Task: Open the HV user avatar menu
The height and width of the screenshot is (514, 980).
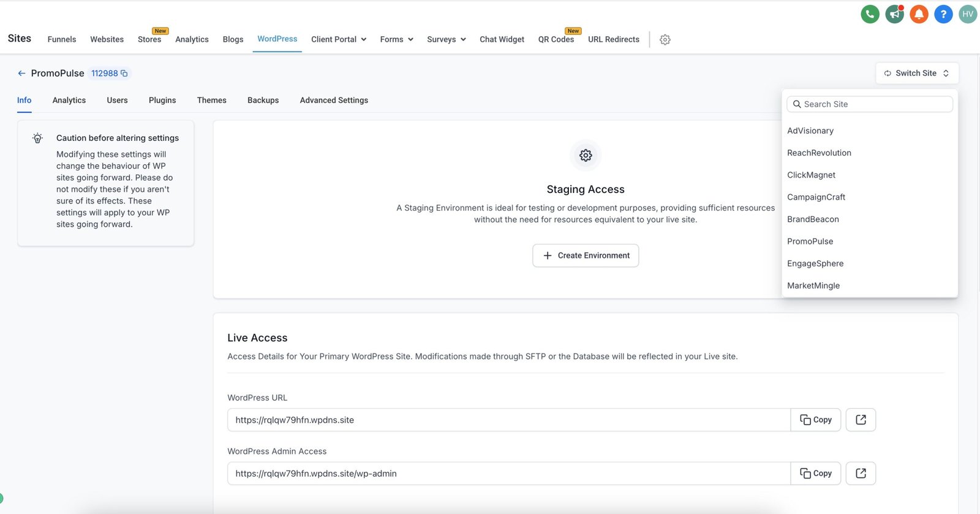Action: pyautogui.click(x=968, y=14)
